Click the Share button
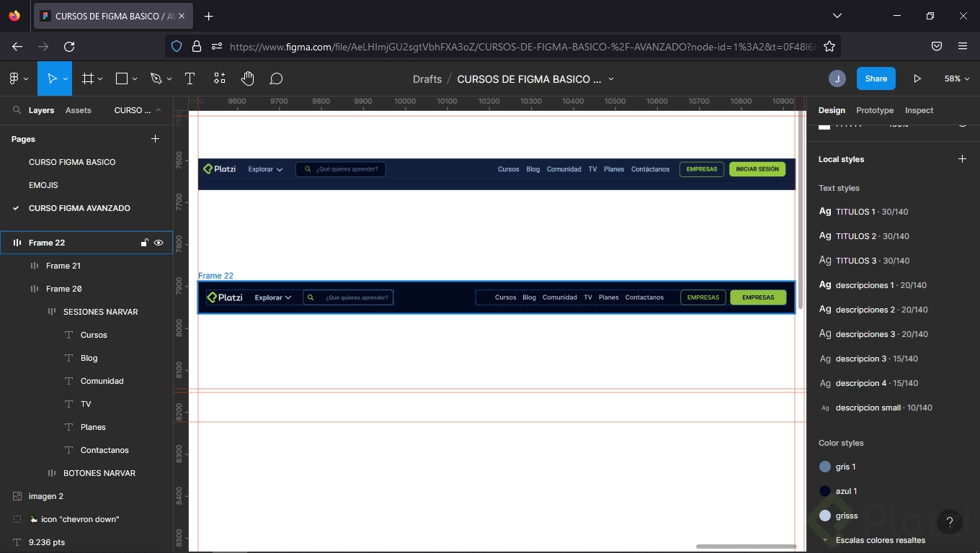Screen dimensions: 980x553 click(876, 78)
